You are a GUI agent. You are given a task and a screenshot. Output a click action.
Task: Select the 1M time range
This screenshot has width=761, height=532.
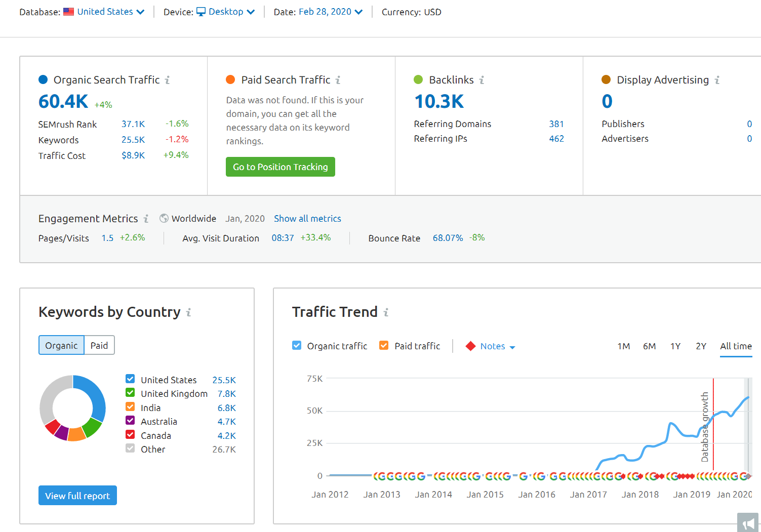tap(624, 346)
